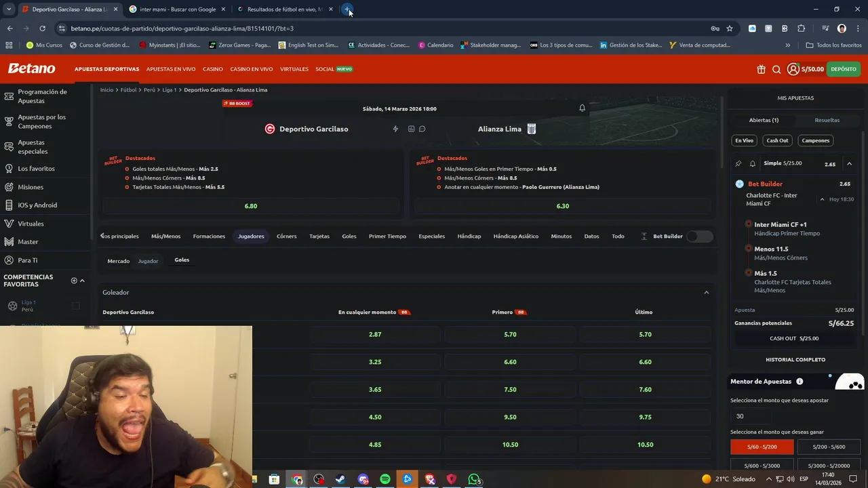Open the Chrome tab search dropdown
Viewport: 868px width, 488px height.
pos(9,9)
